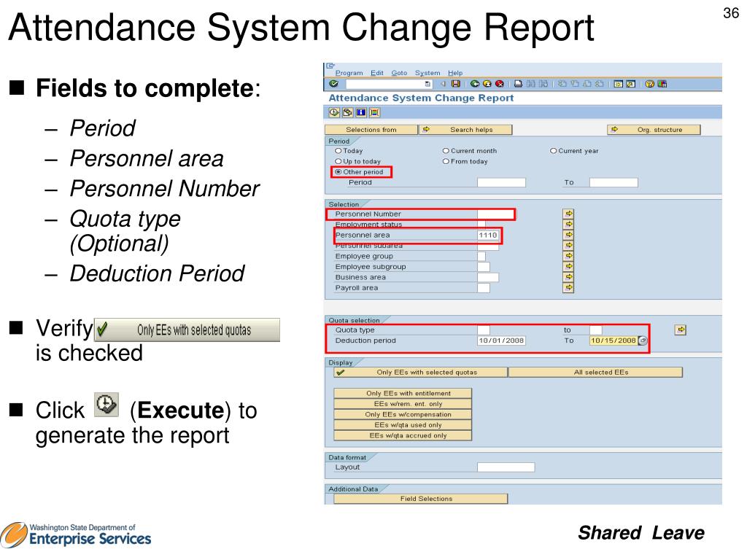Click the Layout input field

[506, 467]
